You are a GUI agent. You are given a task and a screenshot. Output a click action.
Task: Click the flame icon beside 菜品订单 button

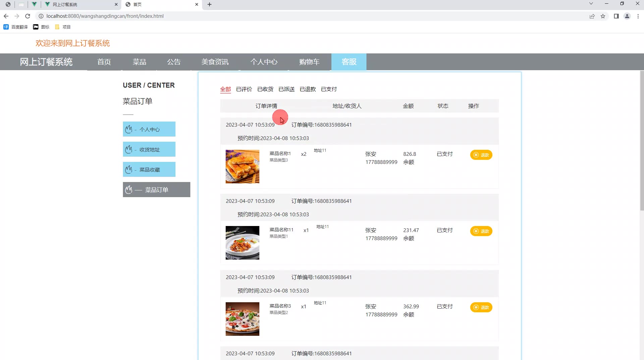tap(128, 190)
